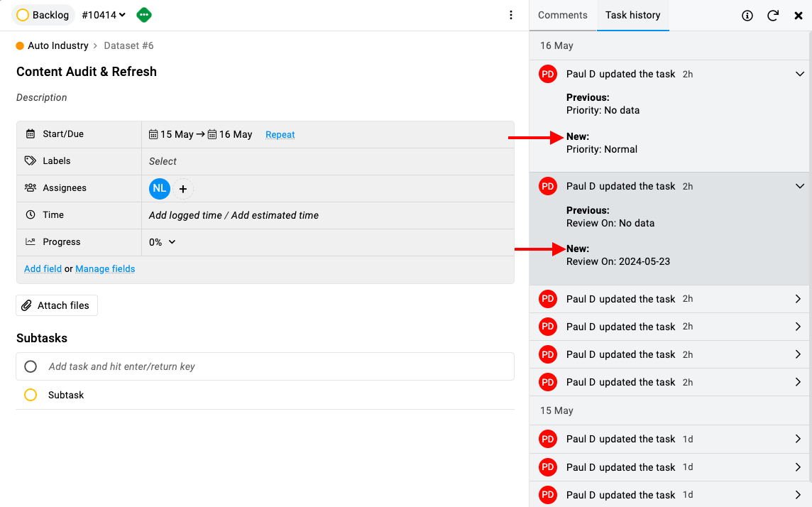Click the Subtasks heading
812x507 pixels.
42,338
